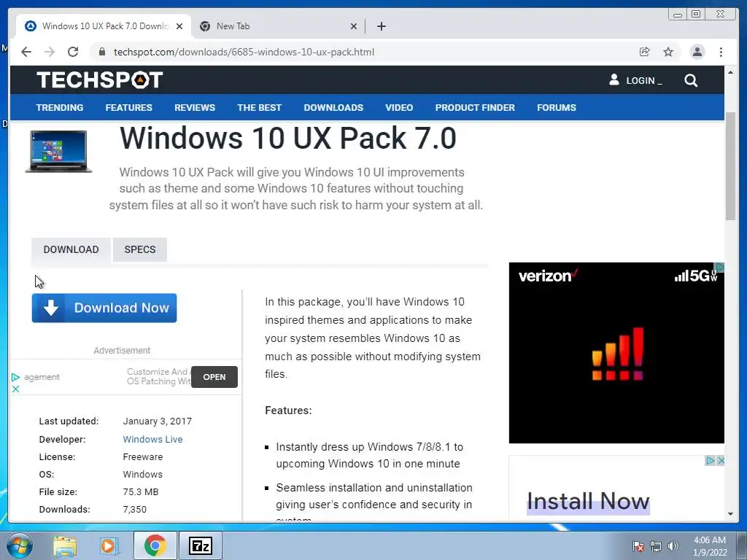Screen dimensions: 747x560
Task: Open the Windows Start menu
Action: click(x=20, y=545)
